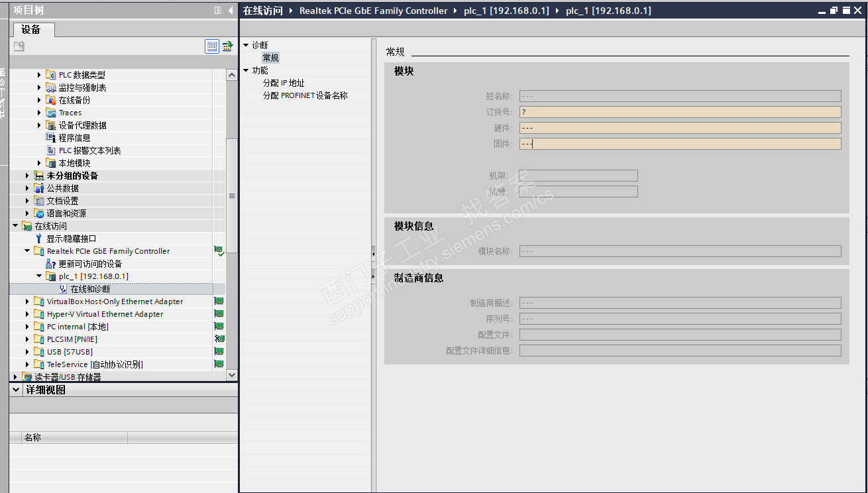This screenshot has height=493, width=868.
Task: Expand the Traces node
Action: (x=39, y=113)
